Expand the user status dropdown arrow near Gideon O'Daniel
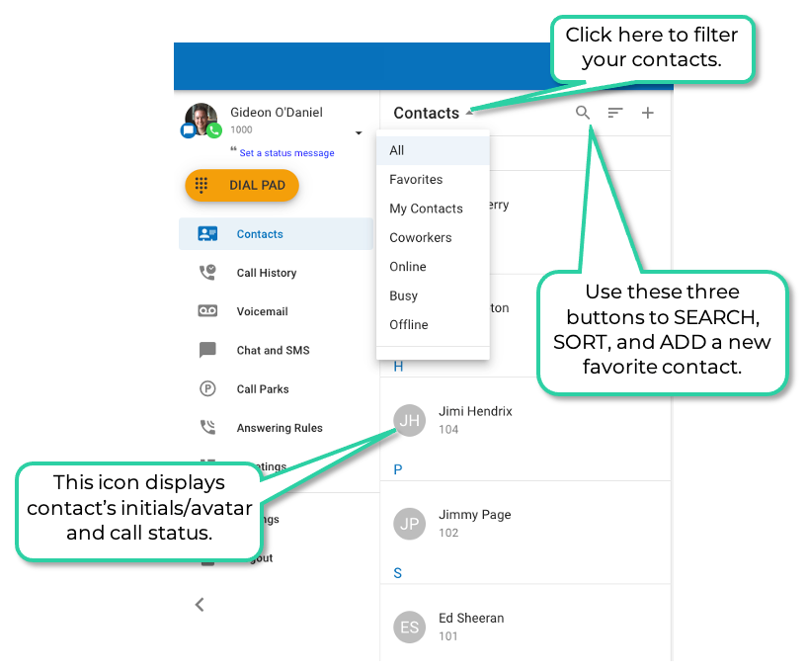807x672 pixels. (x=359, y=132)
